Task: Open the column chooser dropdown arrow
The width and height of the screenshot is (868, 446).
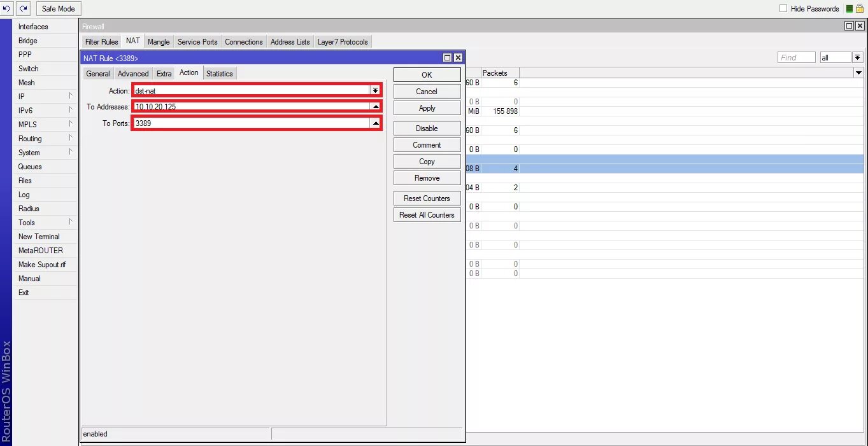Action: [x=858, y=73]
